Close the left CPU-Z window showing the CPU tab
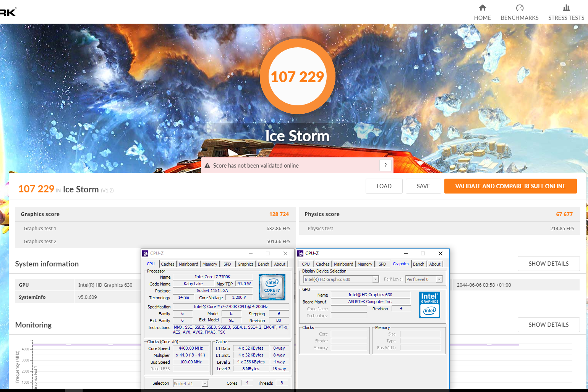Viewport: 588px width, 392px height. tap(285, 253)
